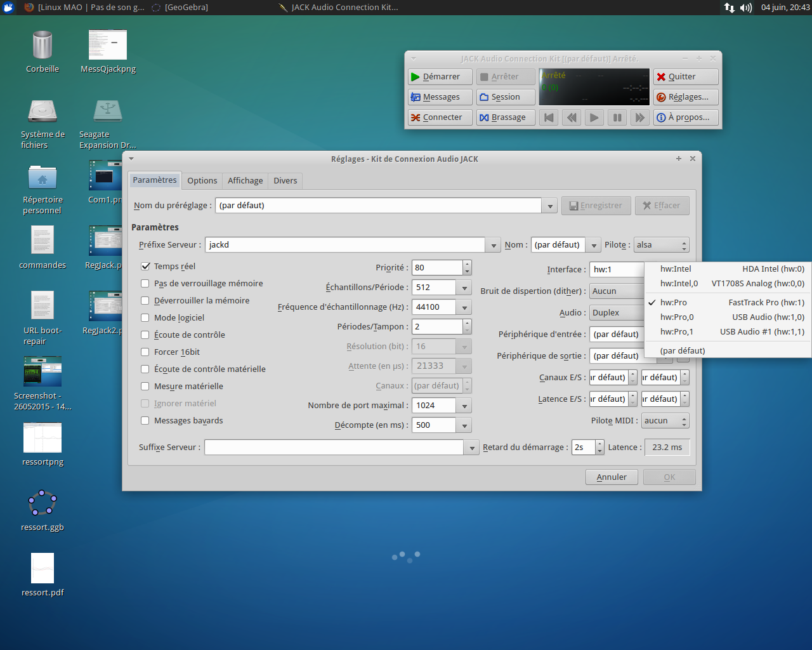Uncheck the Temps réel checkbox
The height and width of the screenshot is (650, 812).
(145, 267)
